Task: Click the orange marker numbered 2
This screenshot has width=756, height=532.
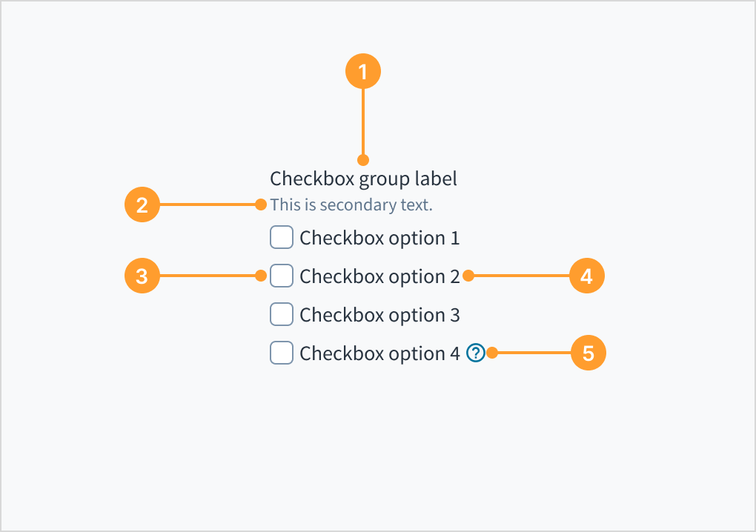Action: pyautogui.click(x=142, y=205)
